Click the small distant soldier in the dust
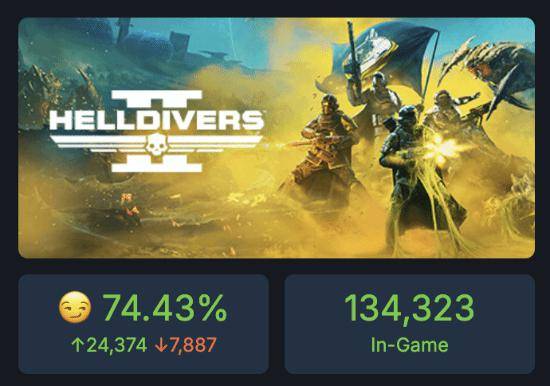550x386 pixels. [129, 209]
